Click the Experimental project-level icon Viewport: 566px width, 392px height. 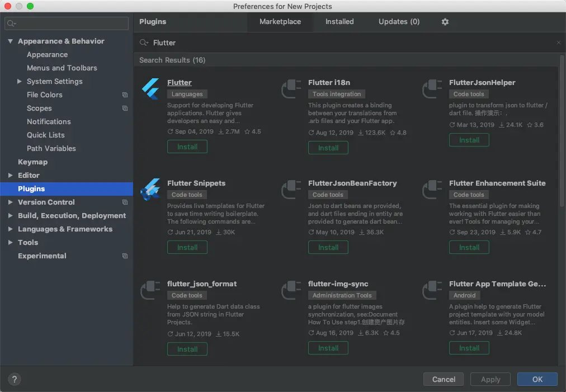click(125, 256)
